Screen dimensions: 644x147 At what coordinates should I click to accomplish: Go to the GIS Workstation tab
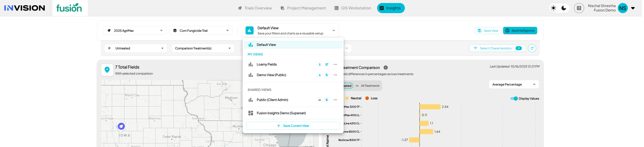coord(353,8)
